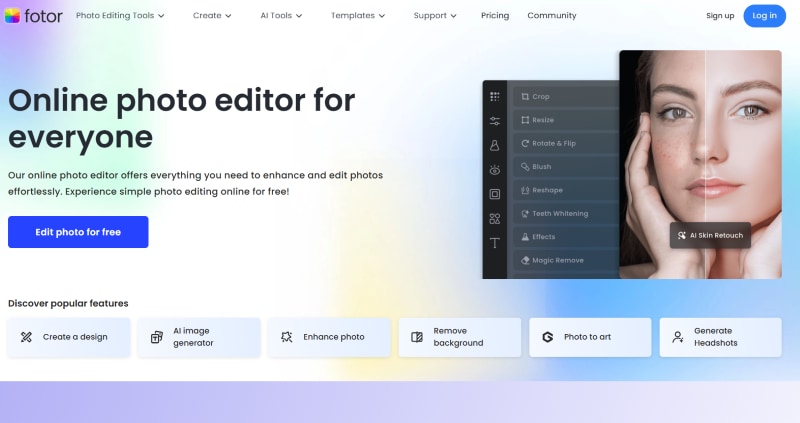Click the Fotor rainbow logo icon
This screenshot has width=800, height=423.
[x=12, y=16]
